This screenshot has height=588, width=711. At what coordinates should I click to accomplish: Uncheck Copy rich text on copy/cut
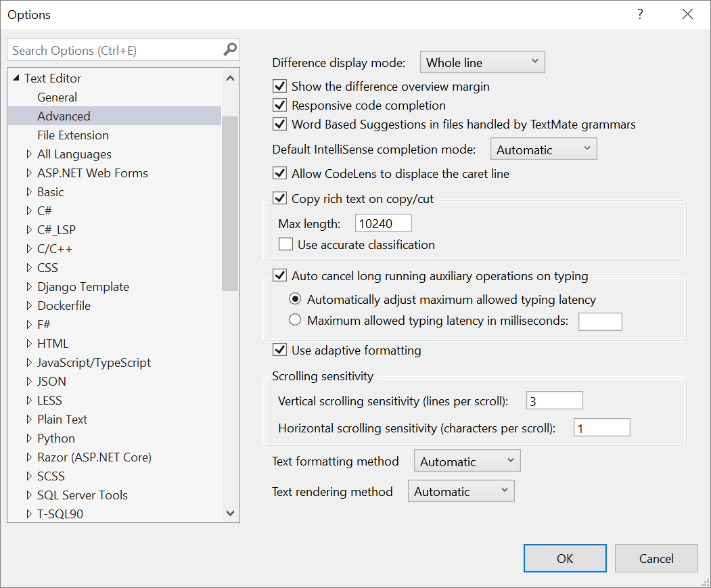click(280, 198)
